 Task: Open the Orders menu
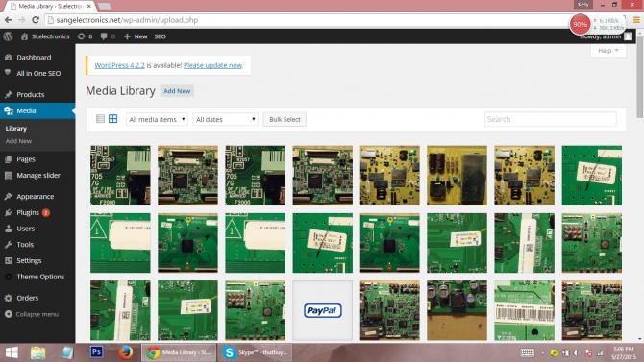click(27, 298)
